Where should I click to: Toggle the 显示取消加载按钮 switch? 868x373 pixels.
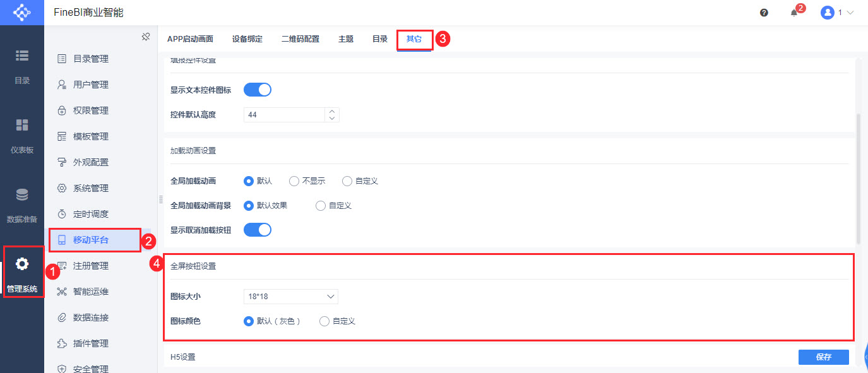(x=258, y=230)
